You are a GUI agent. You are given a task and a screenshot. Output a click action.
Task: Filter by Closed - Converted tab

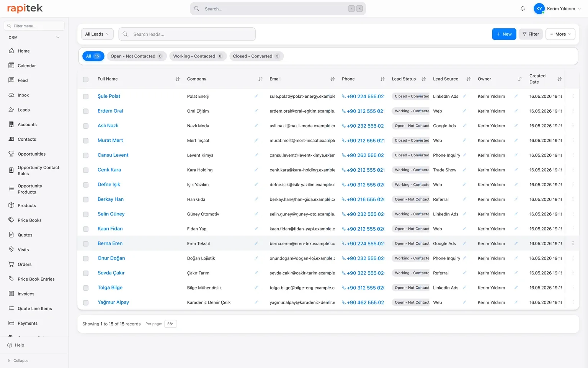[256, 56]
